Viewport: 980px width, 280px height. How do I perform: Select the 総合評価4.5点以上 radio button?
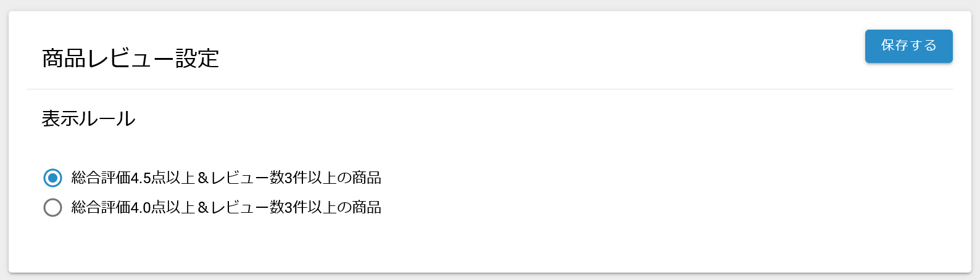pyautogui.click(x=53, y=178)
